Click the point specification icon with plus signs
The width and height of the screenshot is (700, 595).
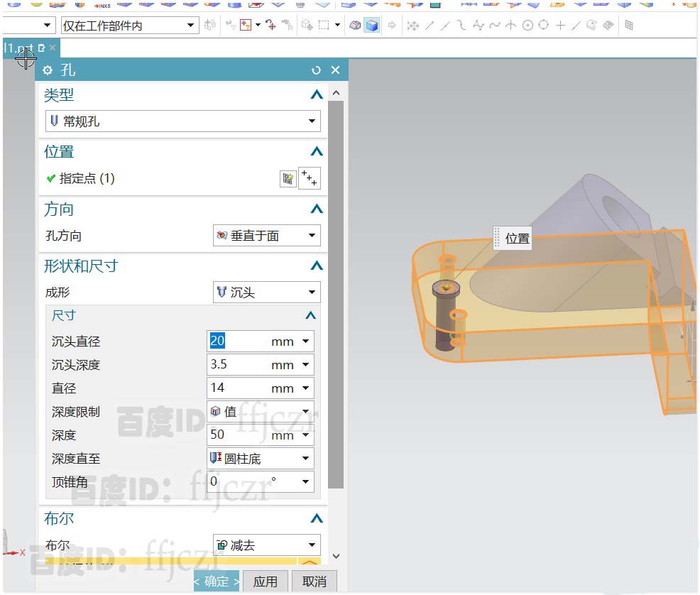click(x=309, y=179)
